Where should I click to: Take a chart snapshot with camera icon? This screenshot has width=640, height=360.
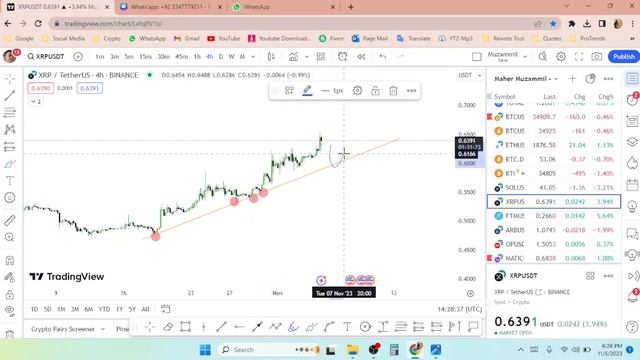point(597,56)
